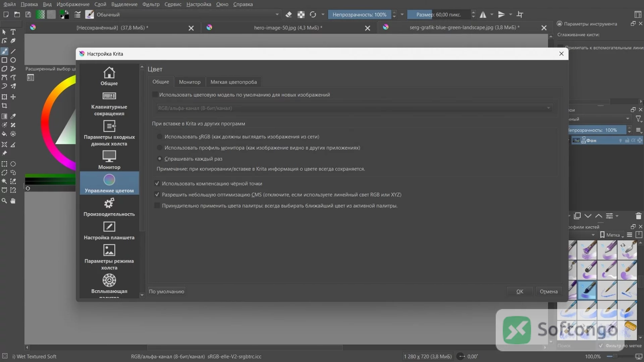Open Параметры режима холста category
644x362 pixels.
109,257
